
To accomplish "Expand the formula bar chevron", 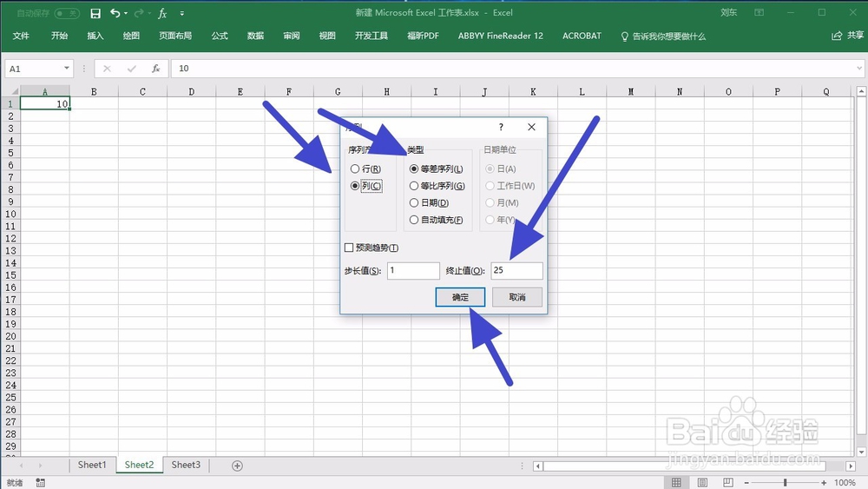I will 859,68.
